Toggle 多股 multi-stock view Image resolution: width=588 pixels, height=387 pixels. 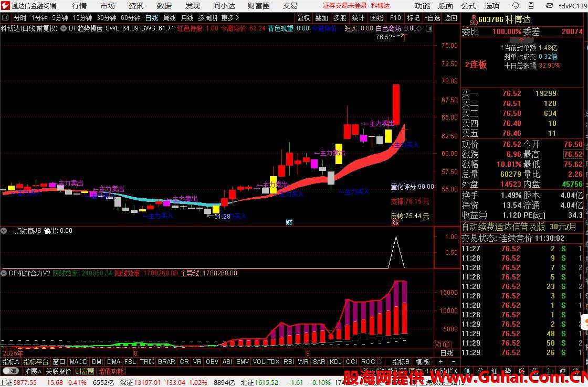click(340, 18)
